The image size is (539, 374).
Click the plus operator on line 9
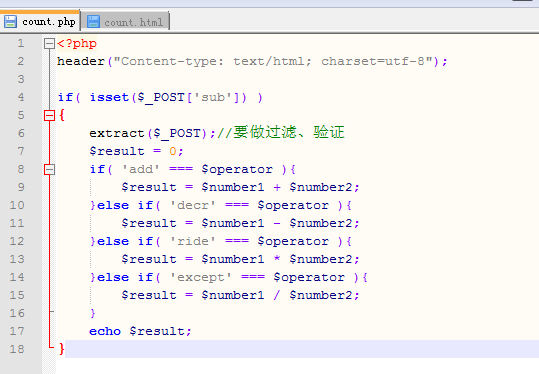tap(277, 187)
